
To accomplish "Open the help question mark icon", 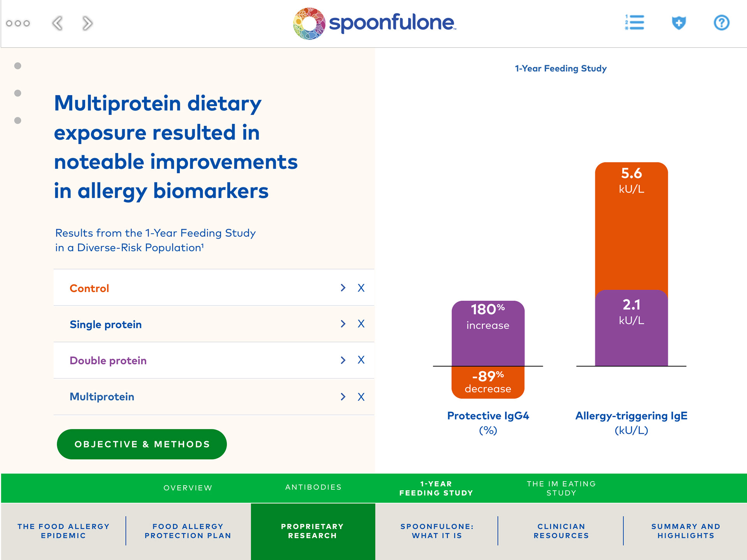I will (721, 23).
